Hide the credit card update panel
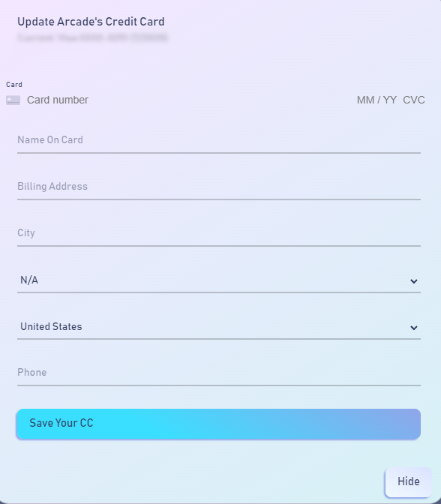The height and width of the screenshot is (504, 441). click(408, 481)
